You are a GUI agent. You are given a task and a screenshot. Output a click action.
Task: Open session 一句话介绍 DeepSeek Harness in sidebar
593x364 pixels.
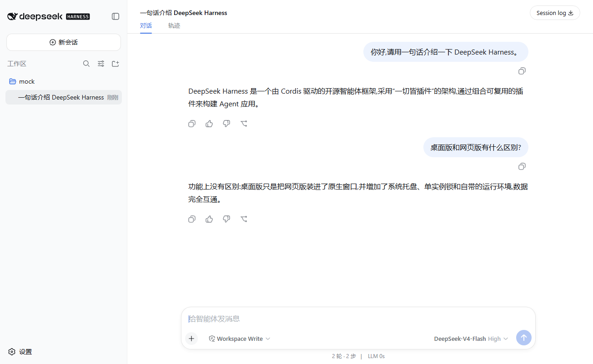pyautogui.click(x=64, y=97)
